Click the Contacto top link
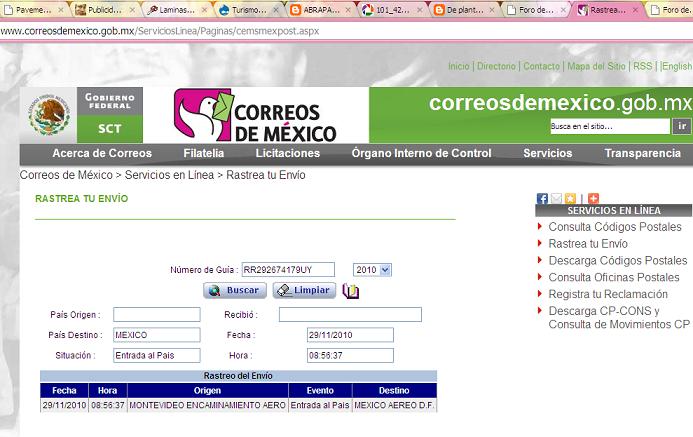The image size is (693, 437). [541, 66]
